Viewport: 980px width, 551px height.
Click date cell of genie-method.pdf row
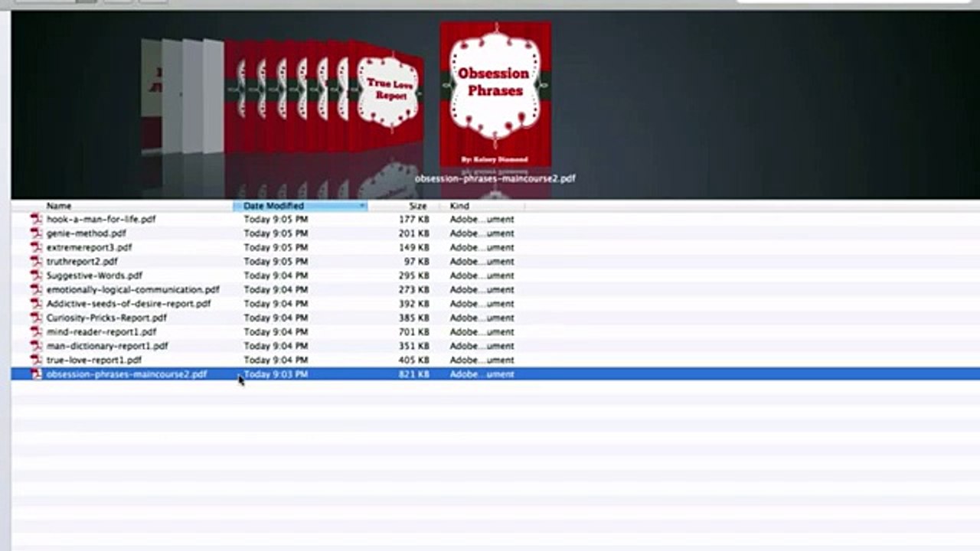pos(276,233)
